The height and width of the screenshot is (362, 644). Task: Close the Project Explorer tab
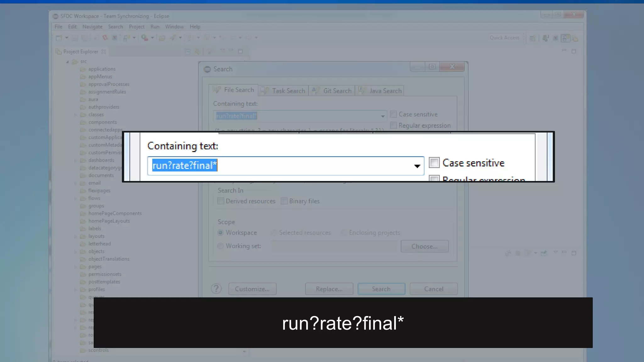pyautogui.click(x=103, y=52)
